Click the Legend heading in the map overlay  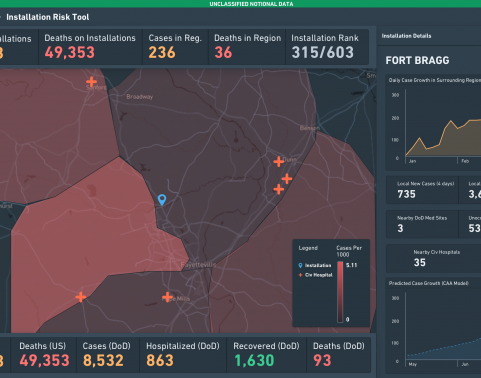[x=308, y=248]
